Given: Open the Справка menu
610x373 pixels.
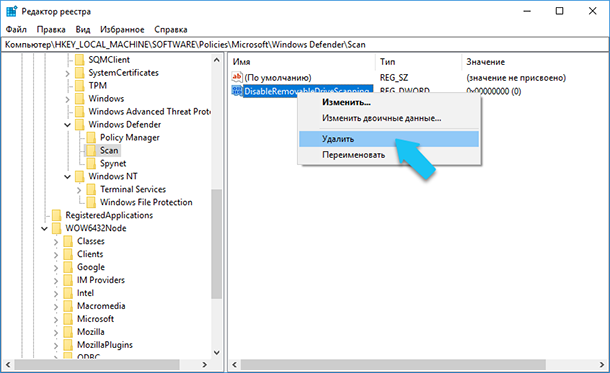Looking at the screenshot, I should [x=171, y=30].
